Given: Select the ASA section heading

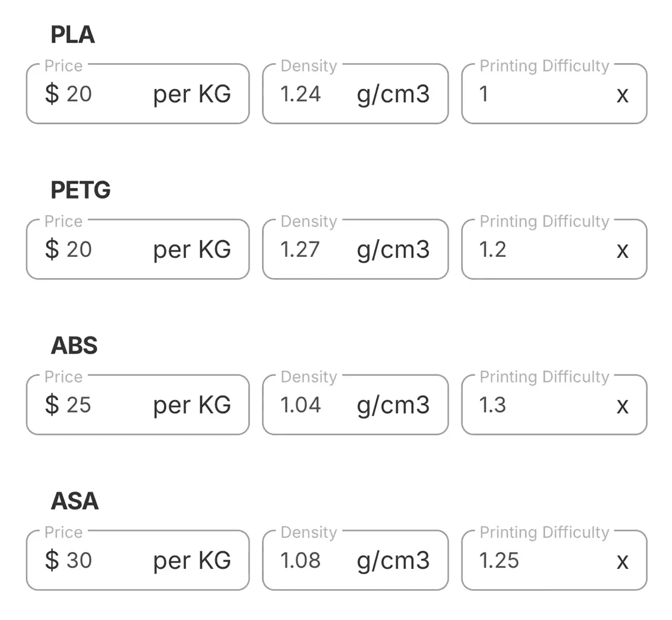Looking at the screenshot, I should pos(75,501).
